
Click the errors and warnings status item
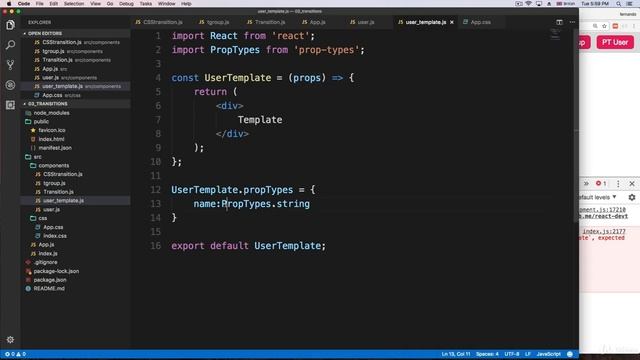15,354
